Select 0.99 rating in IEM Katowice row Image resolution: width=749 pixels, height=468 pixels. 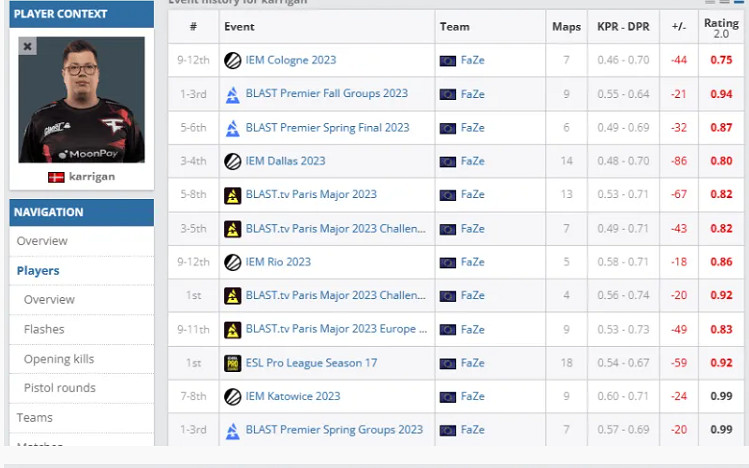coord(721,396)
